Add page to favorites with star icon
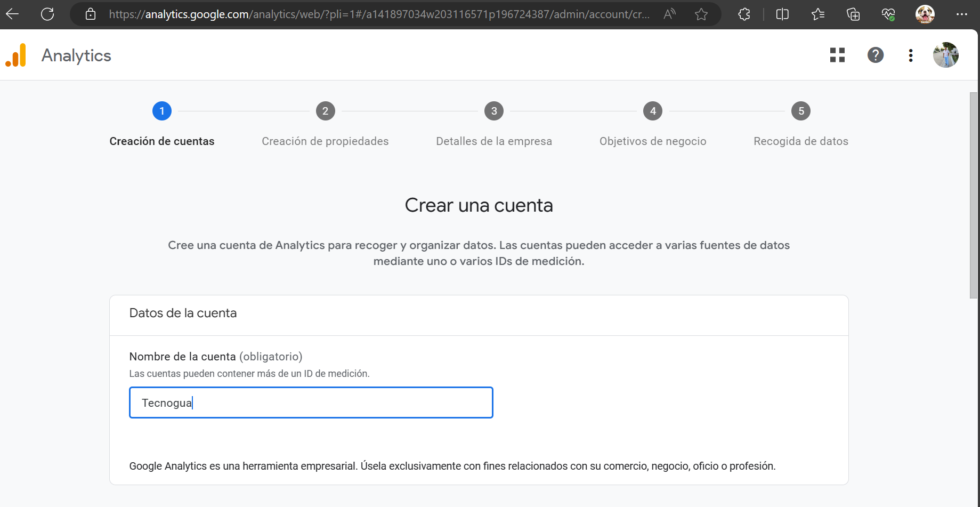The height and width of the screenshot is (507, 980). coord(701,14)
